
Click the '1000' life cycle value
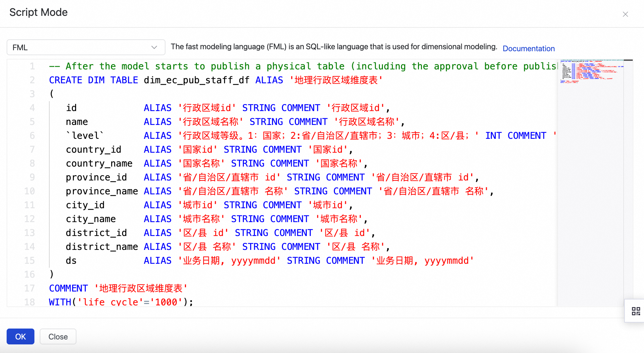[166, 302]
